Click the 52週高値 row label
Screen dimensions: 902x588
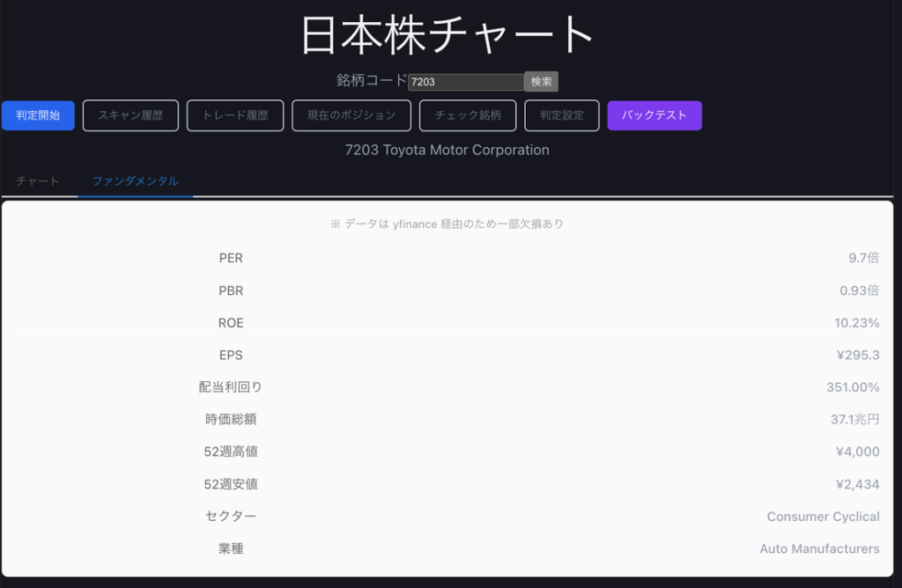click(231, 452)
